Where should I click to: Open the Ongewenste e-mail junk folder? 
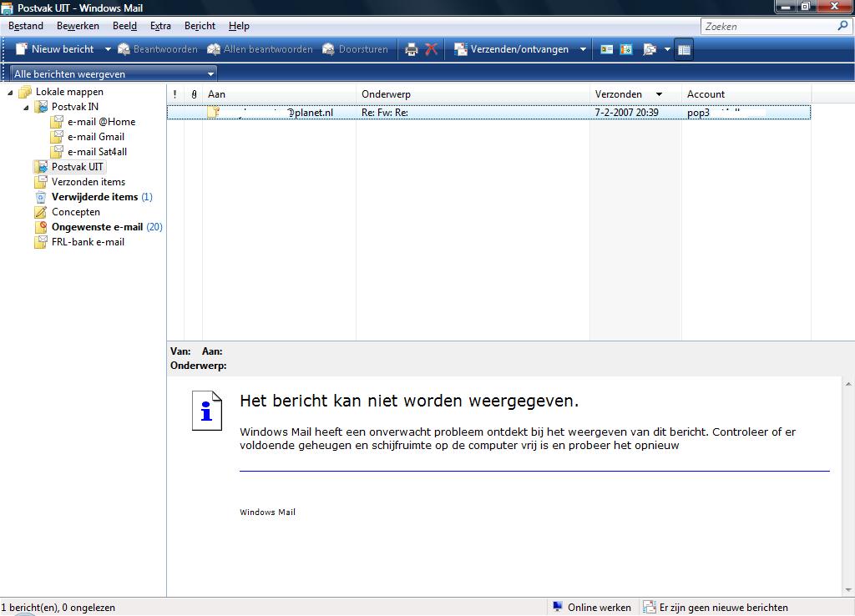(x=97, y=227)
